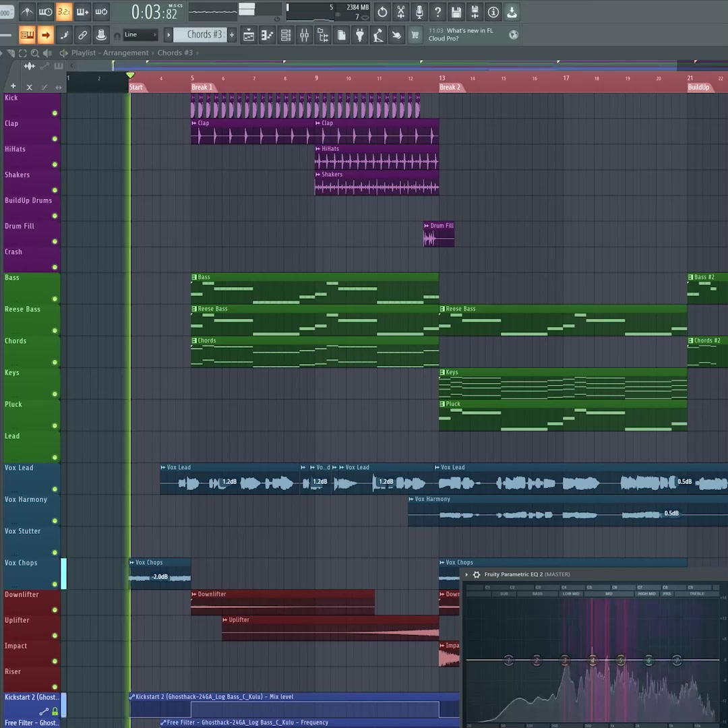This screenshot has width=728, height=728.
Task: Open the Chords #3 pattern selector
Action: pos(201,35)
